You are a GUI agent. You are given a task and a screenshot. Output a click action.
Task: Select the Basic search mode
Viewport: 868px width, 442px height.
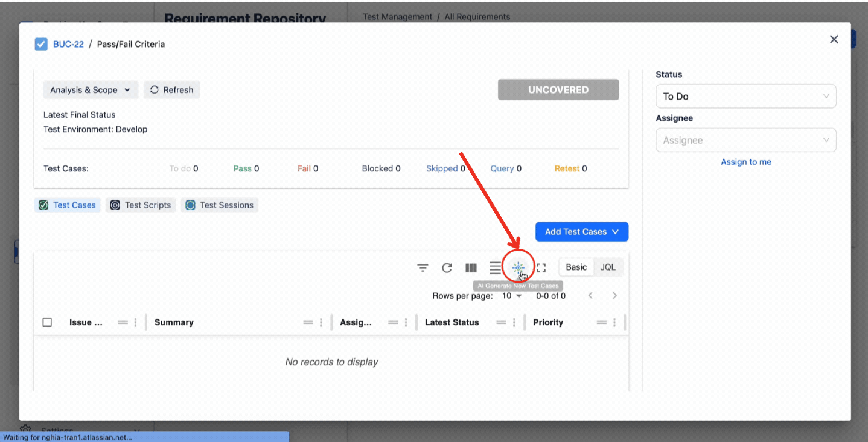tap(576, 267)
